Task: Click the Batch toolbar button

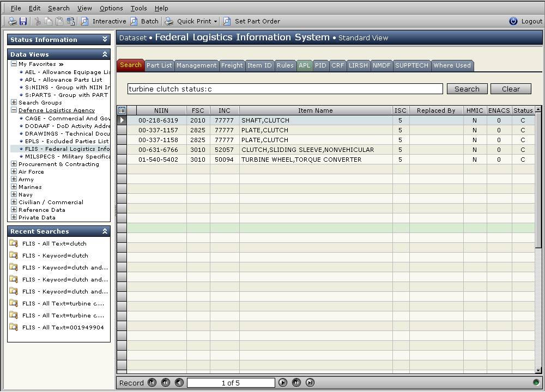Action: pyautogui.click(x=144, y=21)
